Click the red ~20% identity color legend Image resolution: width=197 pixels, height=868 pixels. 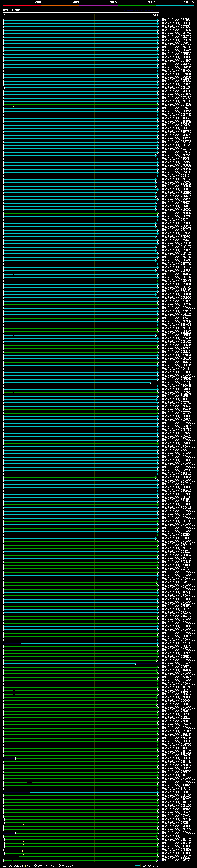pos(22,6)
